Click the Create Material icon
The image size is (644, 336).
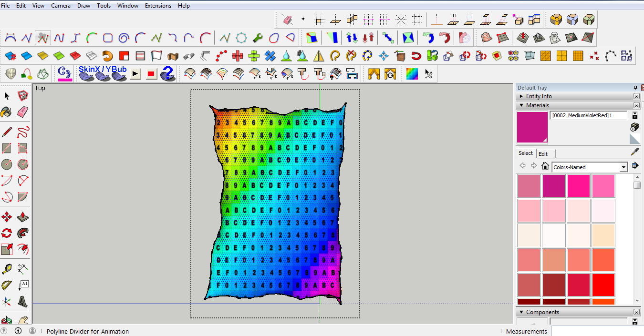pos(634,127)
